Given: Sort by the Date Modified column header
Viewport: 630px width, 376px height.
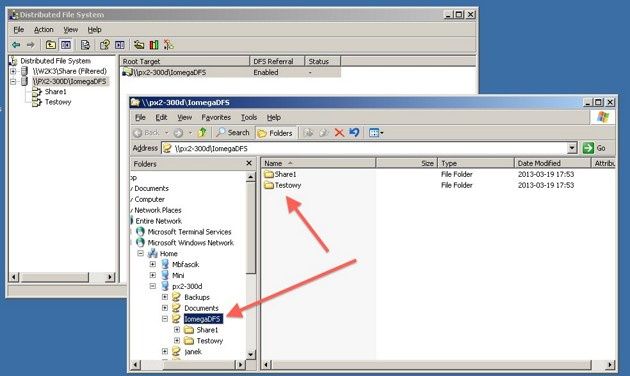Looking at the screenshot, I should pos(552,163).
